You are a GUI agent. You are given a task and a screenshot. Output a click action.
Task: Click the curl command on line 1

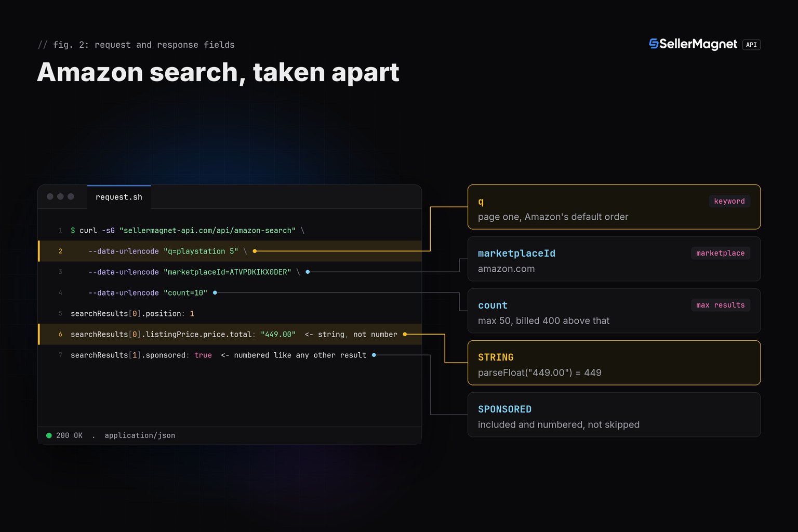click(x=188, y=230)
